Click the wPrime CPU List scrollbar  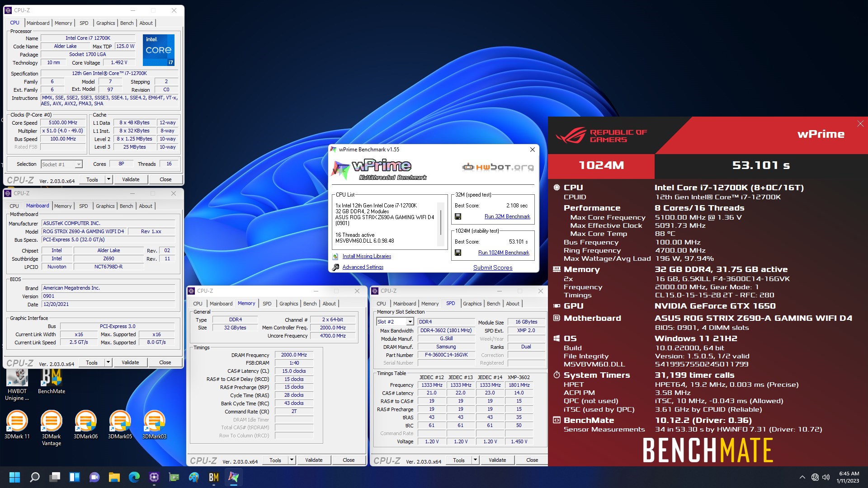(x=442, y=223)
